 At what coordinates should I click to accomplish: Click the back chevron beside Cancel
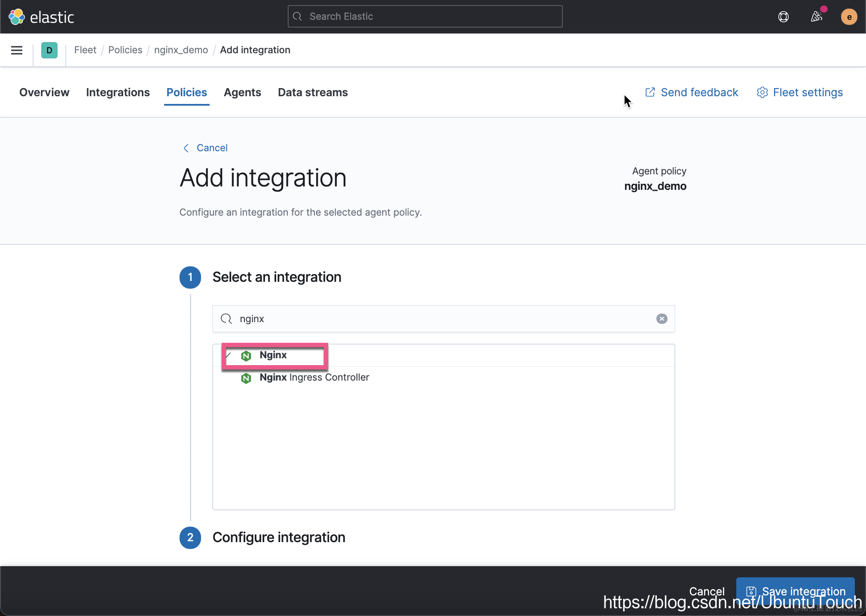coord(186,148)
